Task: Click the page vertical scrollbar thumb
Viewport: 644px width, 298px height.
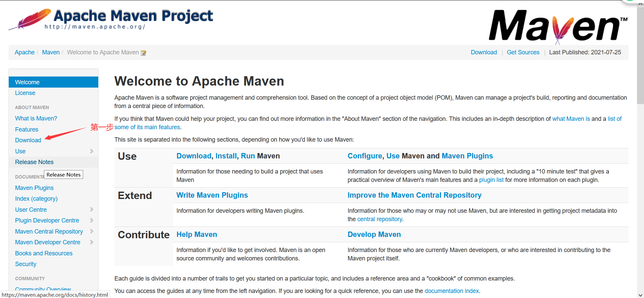Action: [640, 55]
